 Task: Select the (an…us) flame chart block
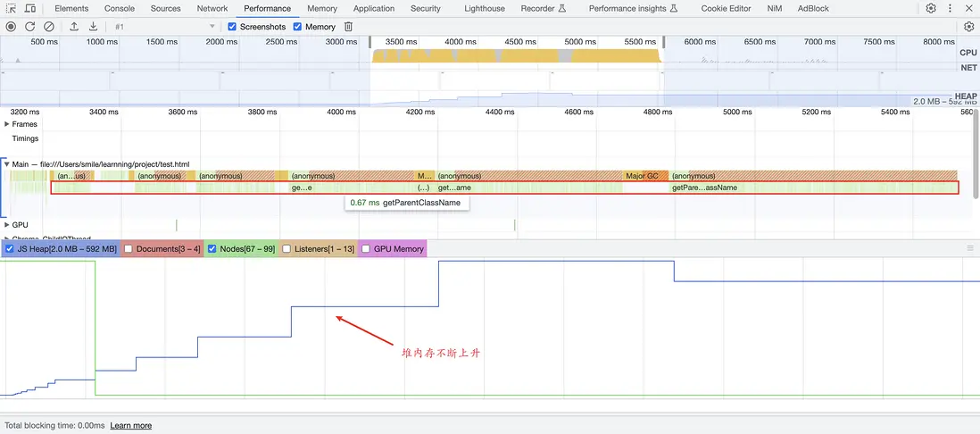click(71, 176)
